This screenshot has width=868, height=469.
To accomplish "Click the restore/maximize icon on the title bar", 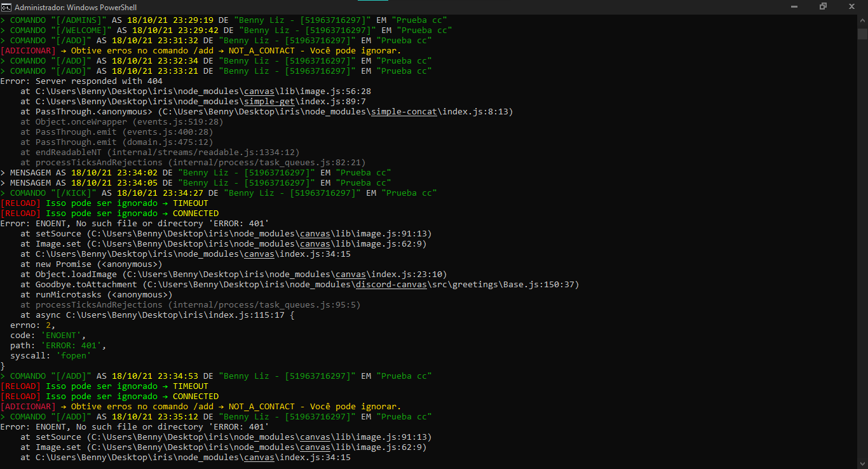I will [823, 7].
